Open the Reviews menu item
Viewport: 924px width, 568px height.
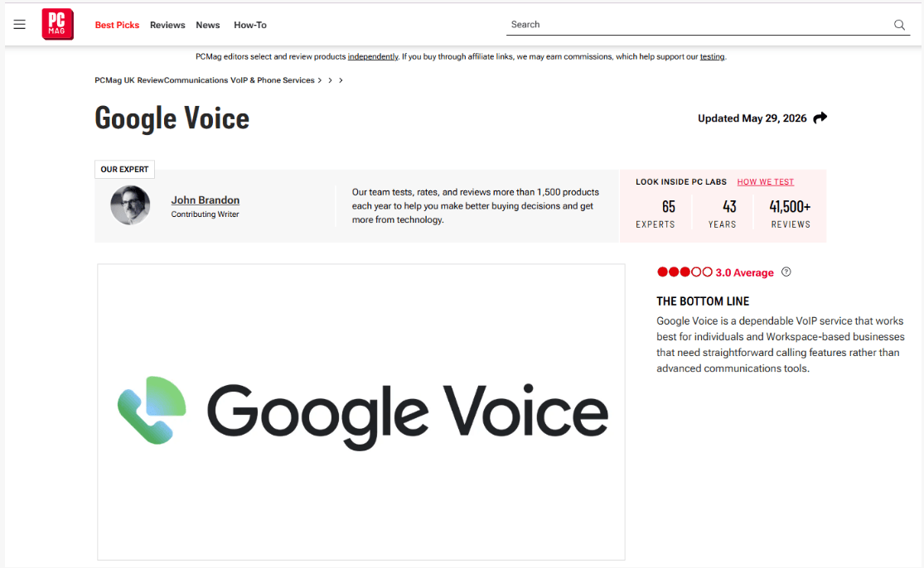click(x=167, y=25)
